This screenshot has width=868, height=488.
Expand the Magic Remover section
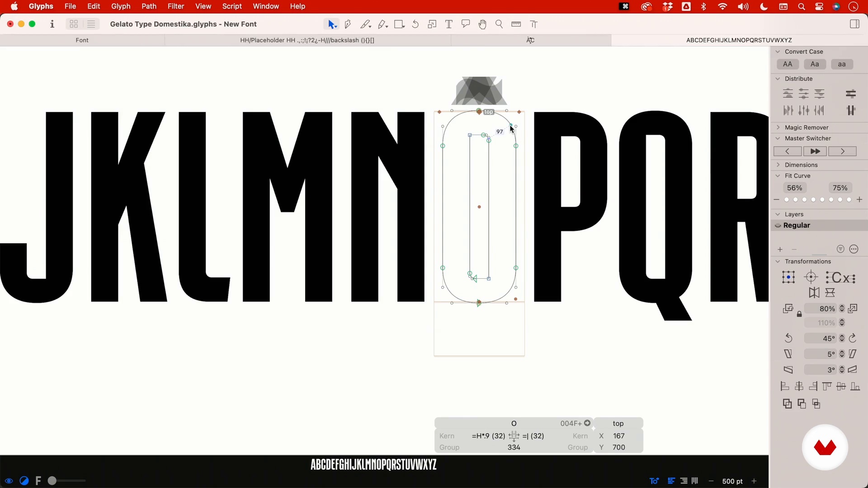click(778, 128)
